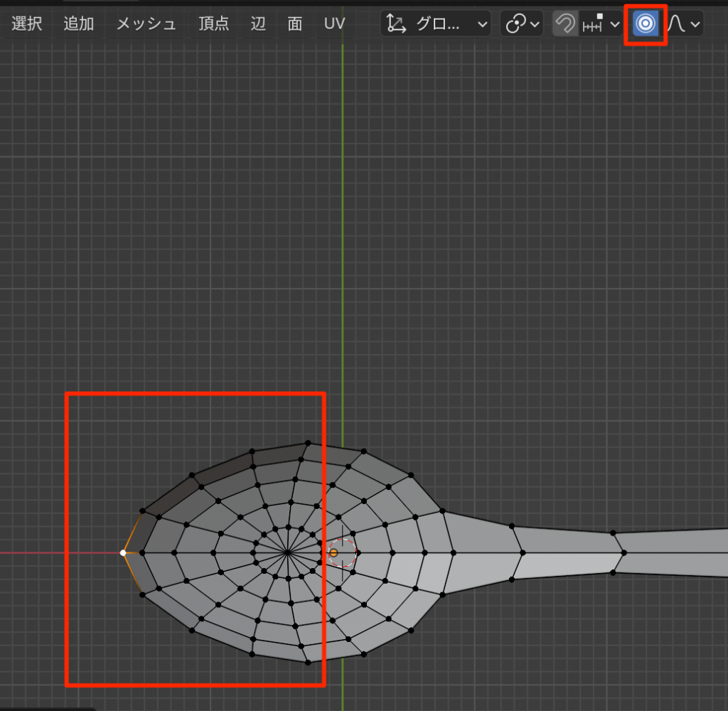The width and height of the screenshot is (728, 711).
Task: Click the orange object origin dot
Action: tap(333, 552)
